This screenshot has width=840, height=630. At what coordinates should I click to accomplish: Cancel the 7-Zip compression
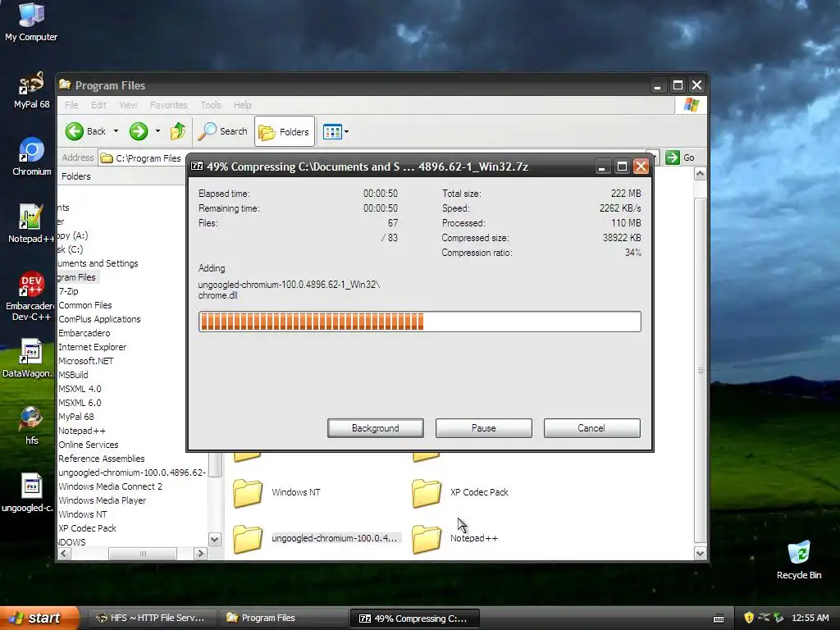click(591, 428)
